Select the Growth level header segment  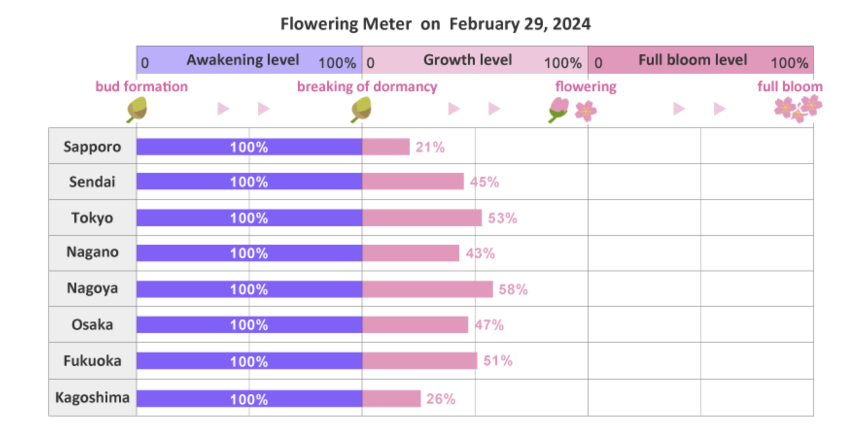pos(474,60)
